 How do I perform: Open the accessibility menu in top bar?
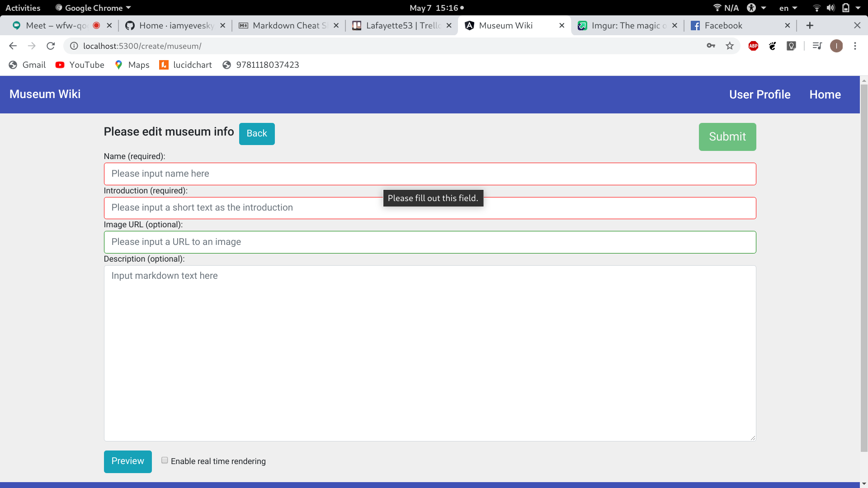pyautogui.click(x=756, y=8)
